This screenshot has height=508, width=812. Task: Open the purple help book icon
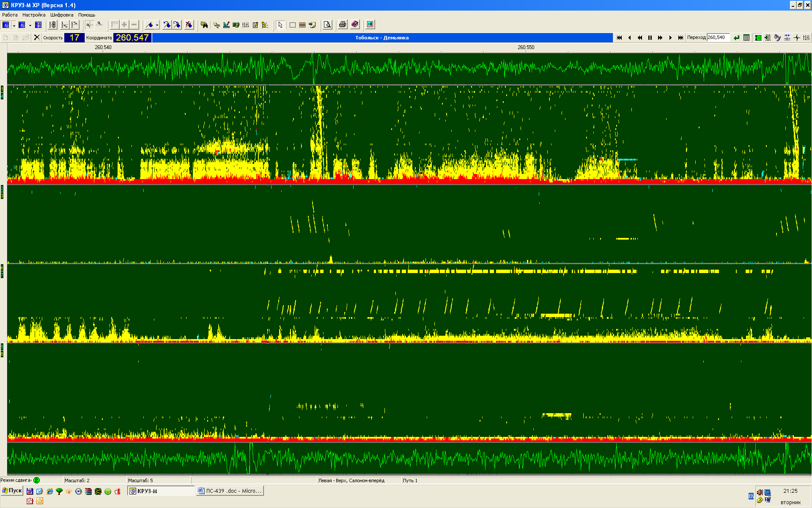click(355, 25)
